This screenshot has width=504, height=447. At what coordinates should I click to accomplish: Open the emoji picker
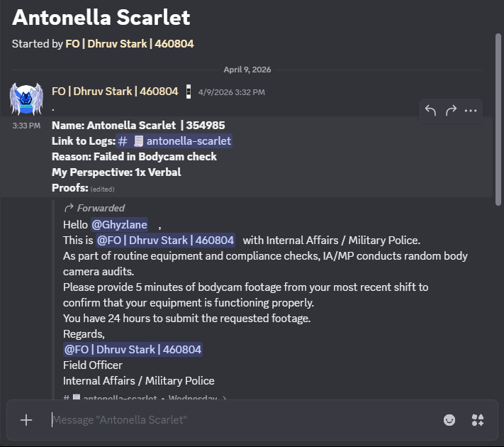click(x=449, y=420)
